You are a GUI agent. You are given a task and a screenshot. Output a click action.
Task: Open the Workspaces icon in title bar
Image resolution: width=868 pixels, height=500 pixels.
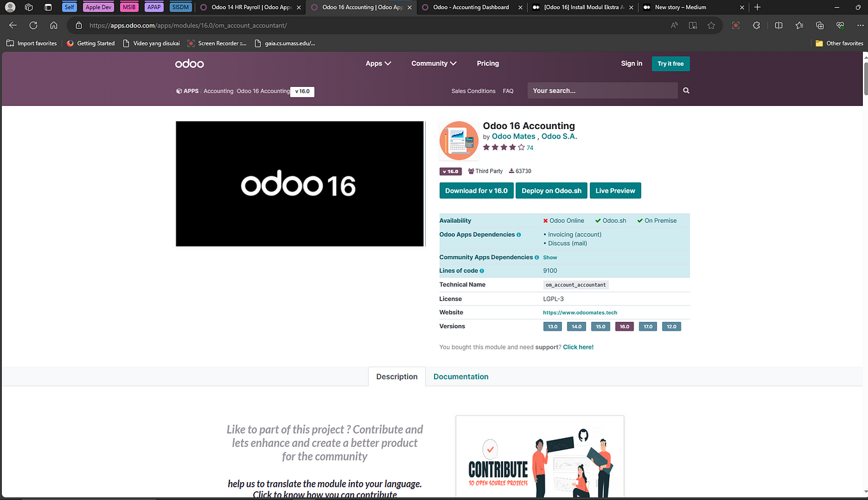pyautogui.click(x=29, y=7)
